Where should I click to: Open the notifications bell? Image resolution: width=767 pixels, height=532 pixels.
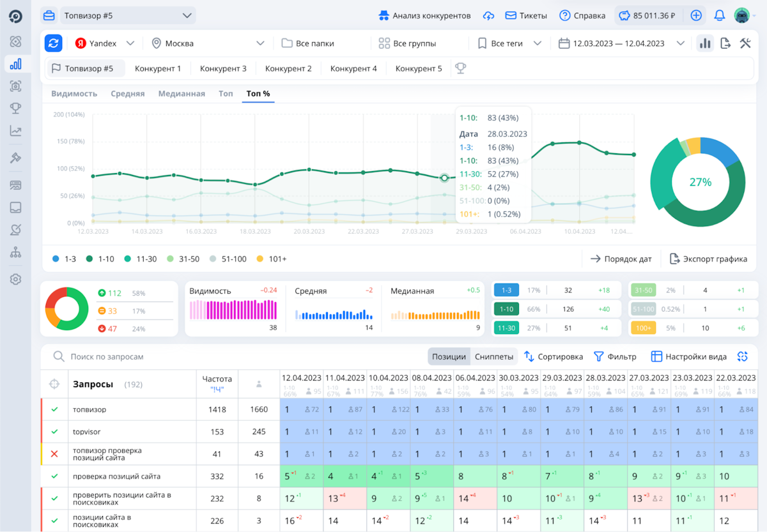click(x=720, y=15)
